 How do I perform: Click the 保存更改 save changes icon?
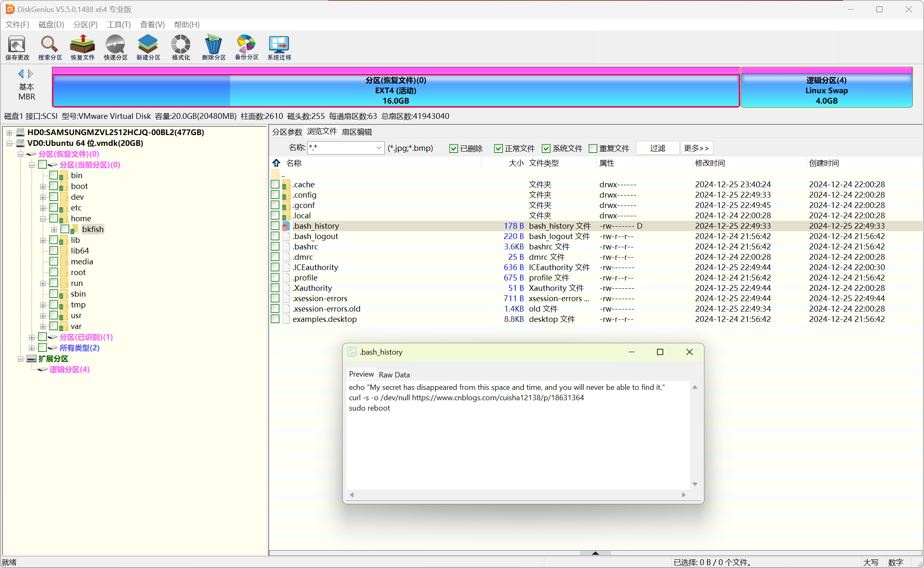[17, 47]
